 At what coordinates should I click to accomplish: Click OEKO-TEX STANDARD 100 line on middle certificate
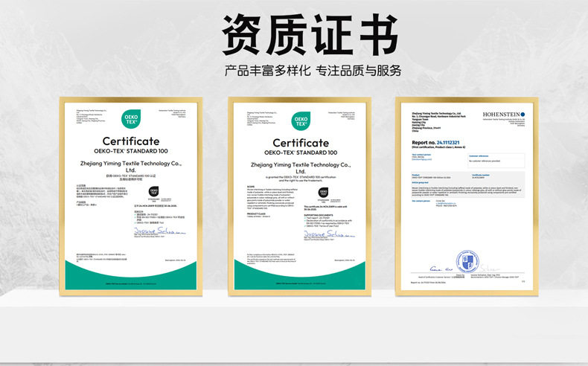point(301,152)
